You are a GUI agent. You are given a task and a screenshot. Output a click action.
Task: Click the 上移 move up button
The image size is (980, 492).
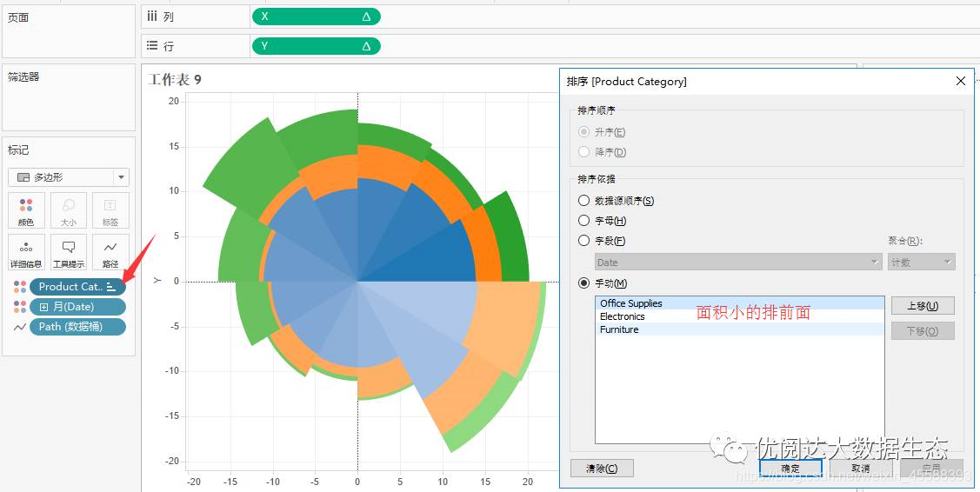(x=923, y=306)
